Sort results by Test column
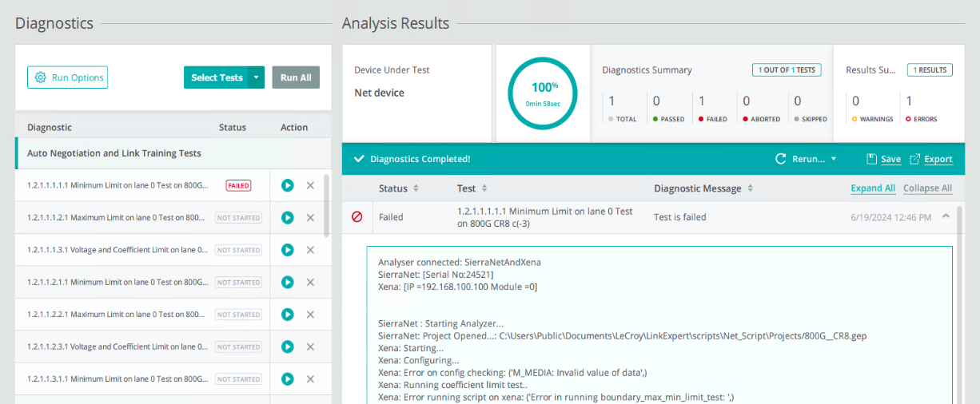 click(x=484, y=188)
